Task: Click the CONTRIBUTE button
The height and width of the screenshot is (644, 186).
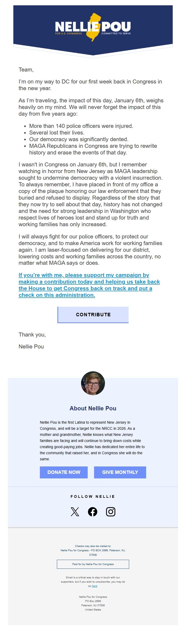Action: coord(93,314)
